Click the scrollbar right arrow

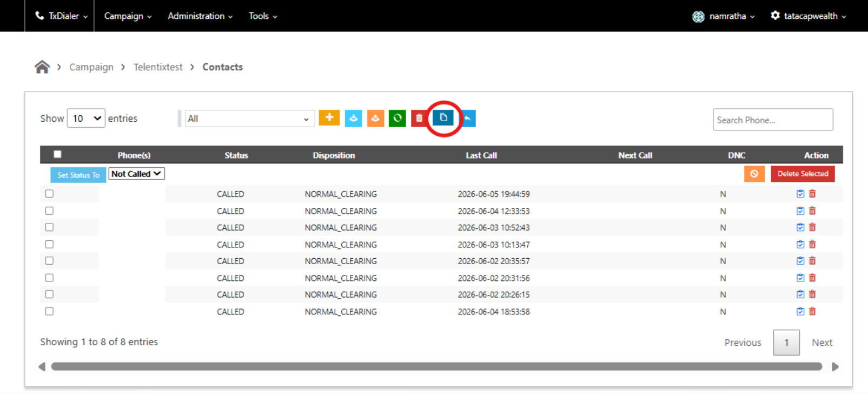click(835, 366)
